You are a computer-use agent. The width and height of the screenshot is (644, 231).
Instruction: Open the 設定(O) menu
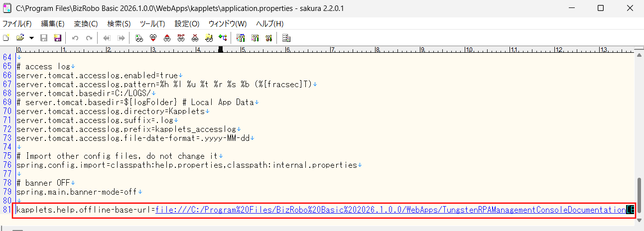187,24
